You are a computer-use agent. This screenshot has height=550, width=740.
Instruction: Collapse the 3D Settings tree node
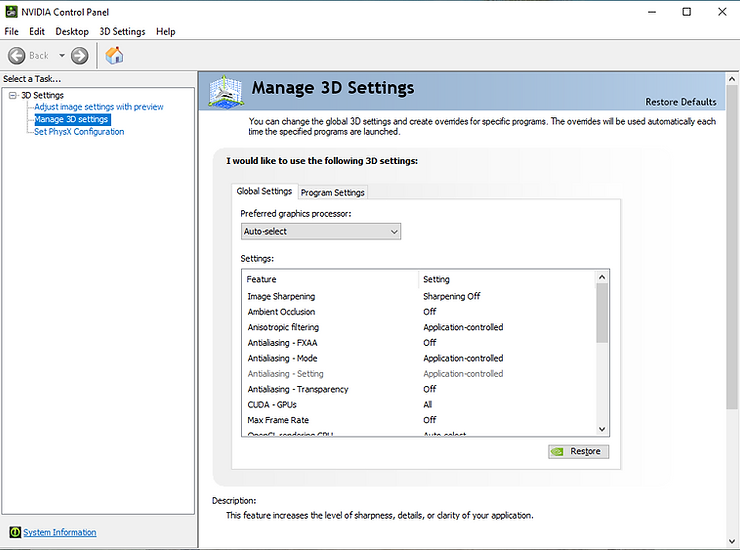pyautogui.click(x=13, y=95)
